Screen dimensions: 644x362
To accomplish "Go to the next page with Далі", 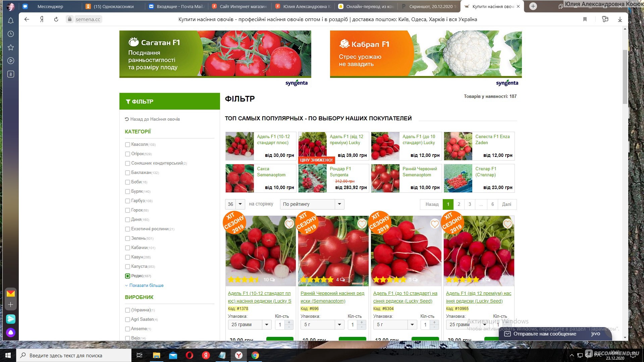I will [506, 204].
